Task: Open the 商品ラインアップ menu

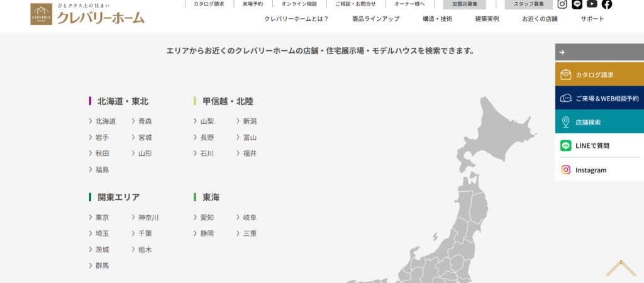Action: [375, 19]
